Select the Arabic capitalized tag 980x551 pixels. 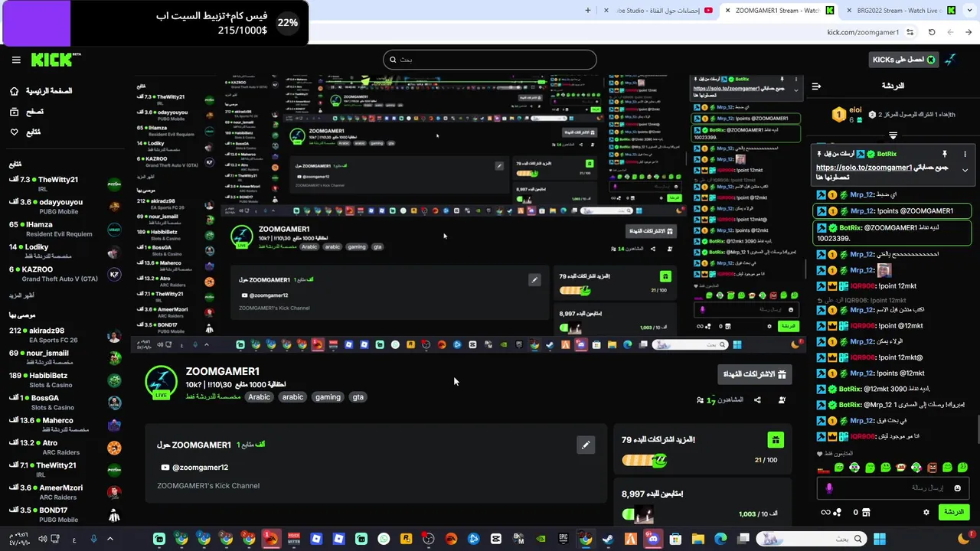[x=259, y=397]
